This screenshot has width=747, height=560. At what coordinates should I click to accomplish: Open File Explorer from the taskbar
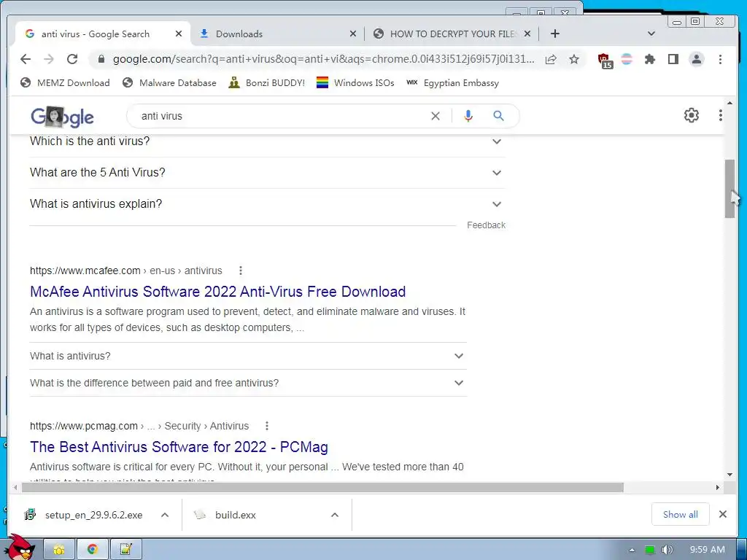click(x=59, y=550)
